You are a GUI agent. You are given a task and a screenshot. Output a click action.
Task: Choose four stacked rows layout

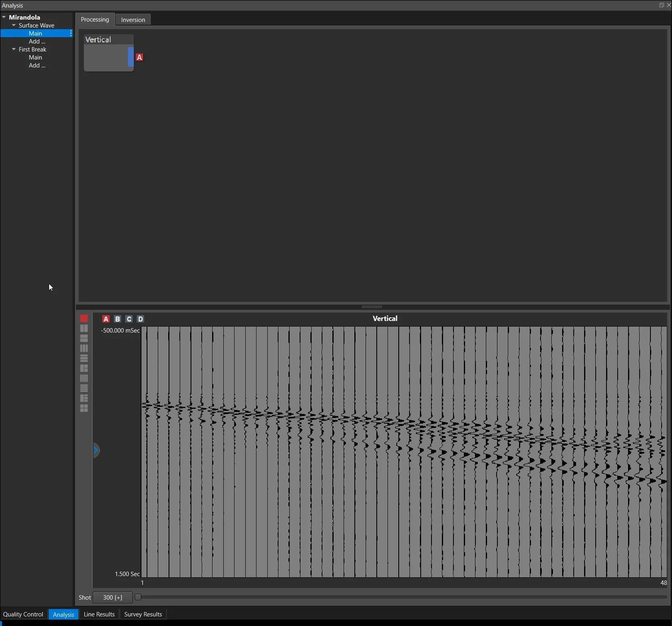[x=84, y=388]
